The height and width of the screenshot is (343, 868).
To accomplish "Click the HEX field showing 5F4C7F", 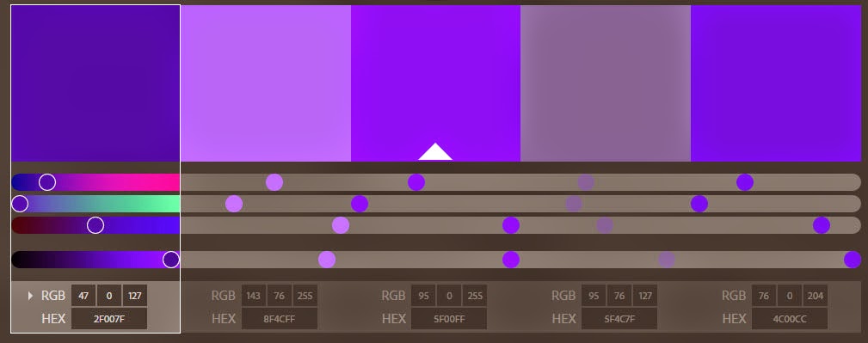I will [x=619, y=319].
